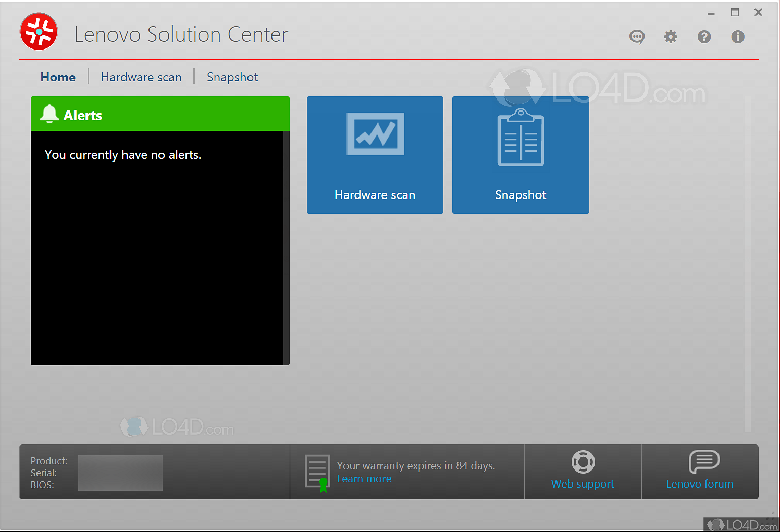780x532 pixels.
Task: Follow the warranty Learn more link
Action: 364,479
